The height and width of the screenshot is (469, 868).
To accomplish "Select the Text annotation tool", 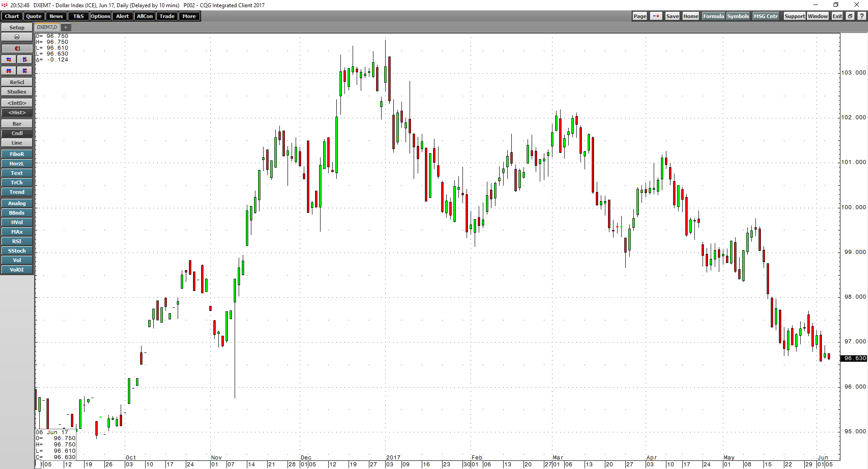I will [17, 173].
